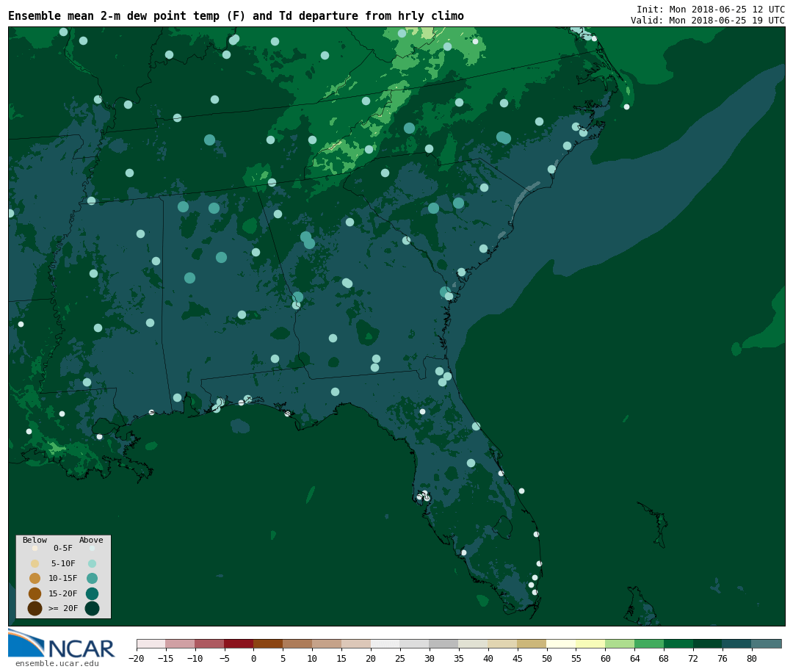Click the 15-20F legend label

click(x=63, y=593)
